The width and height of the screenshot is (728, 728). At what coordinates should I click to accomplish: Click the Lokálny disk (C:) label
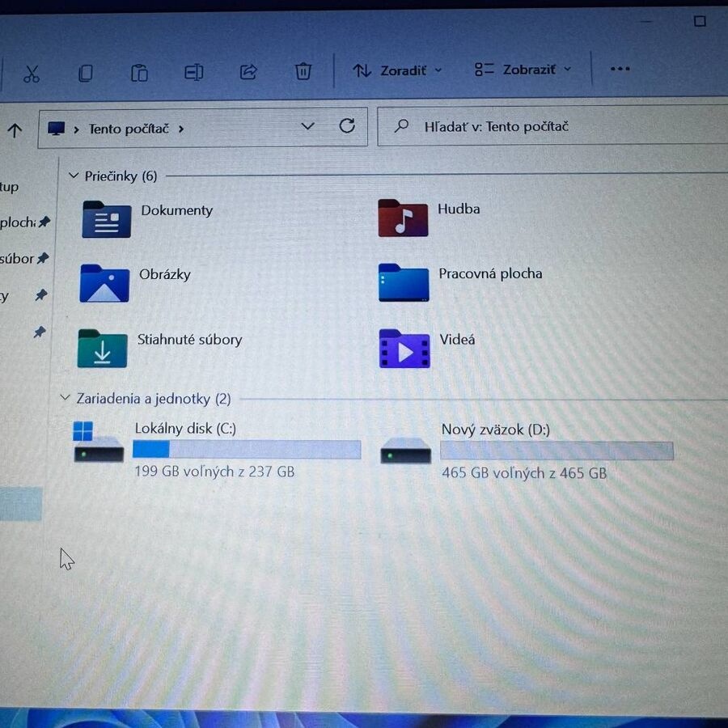coord(186,428)
